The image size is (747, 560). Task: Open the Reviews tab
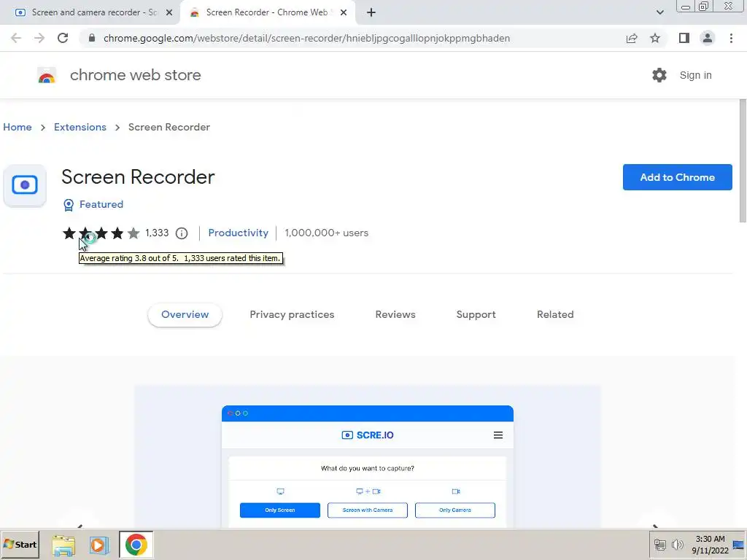(x=395, y=314)
